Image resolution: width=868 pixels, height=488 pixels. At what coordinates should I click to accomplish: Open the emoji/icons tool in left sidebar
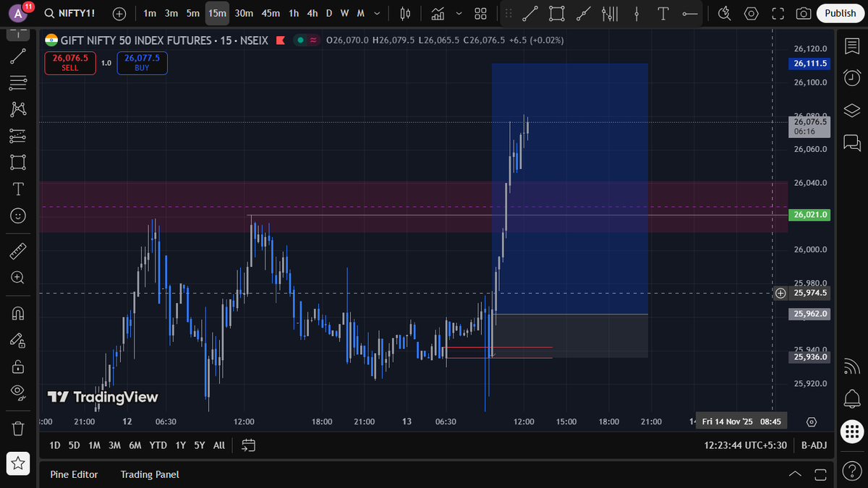click(18, 215)
